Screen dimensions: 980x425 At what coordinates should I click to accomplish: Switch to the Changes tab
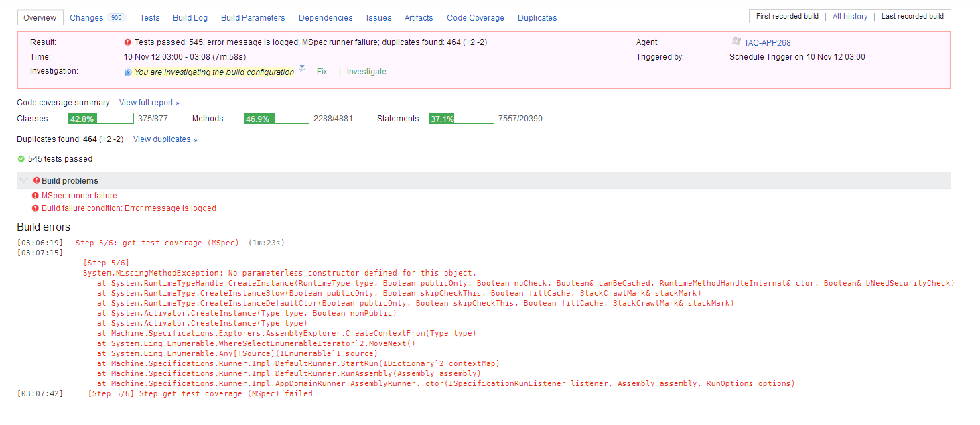point(86,18)
